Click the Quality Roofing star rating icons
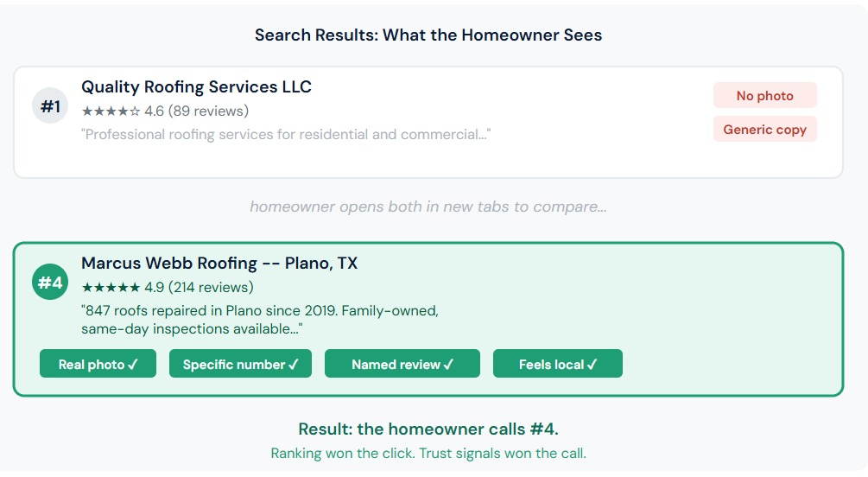Viewport: 868px width, 477px height. tap(111, 111)
